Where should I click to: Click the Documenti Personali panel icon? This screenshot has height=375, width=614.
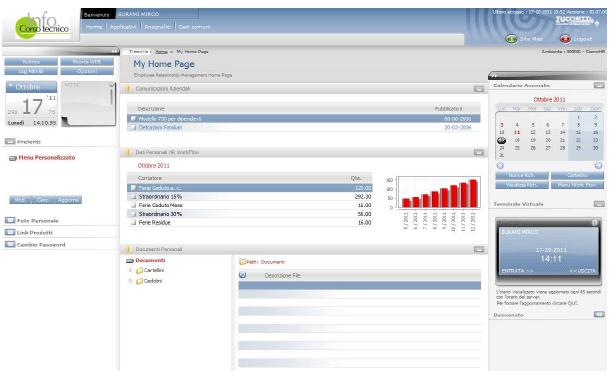coord(127,249)
